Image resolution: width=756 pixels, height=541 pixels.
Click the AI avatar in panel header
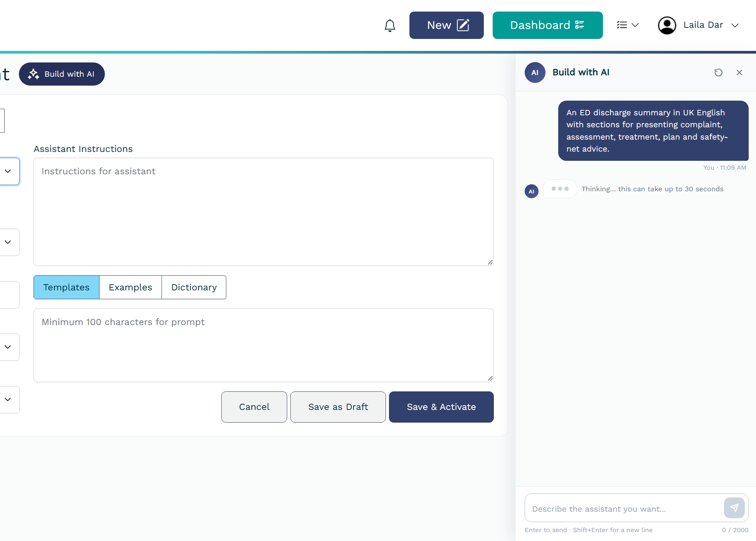pos(535,72)
